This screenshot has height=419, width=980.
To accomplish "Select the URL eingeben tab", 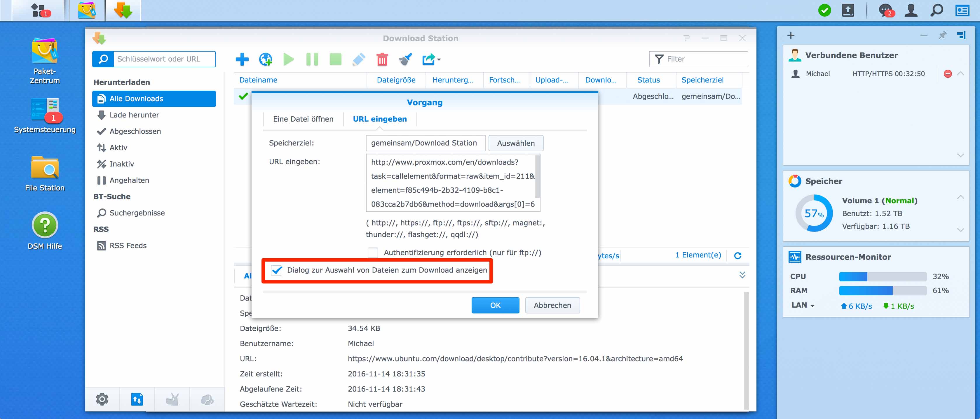I will tap(380, 119).
